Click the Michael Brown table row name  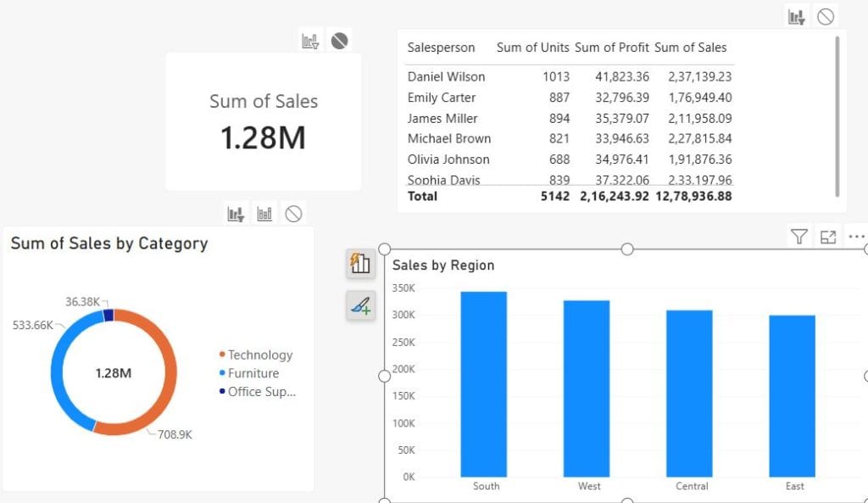[449, 138]
